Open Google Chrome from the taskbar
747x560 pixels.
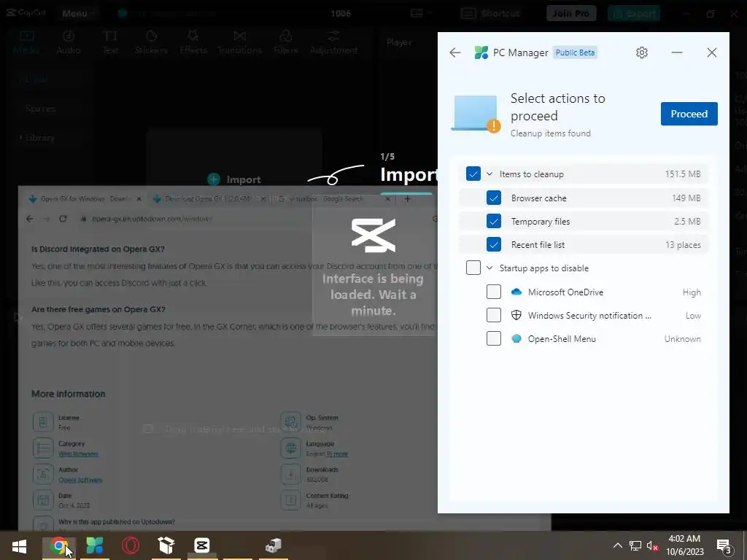click(58, 545)
